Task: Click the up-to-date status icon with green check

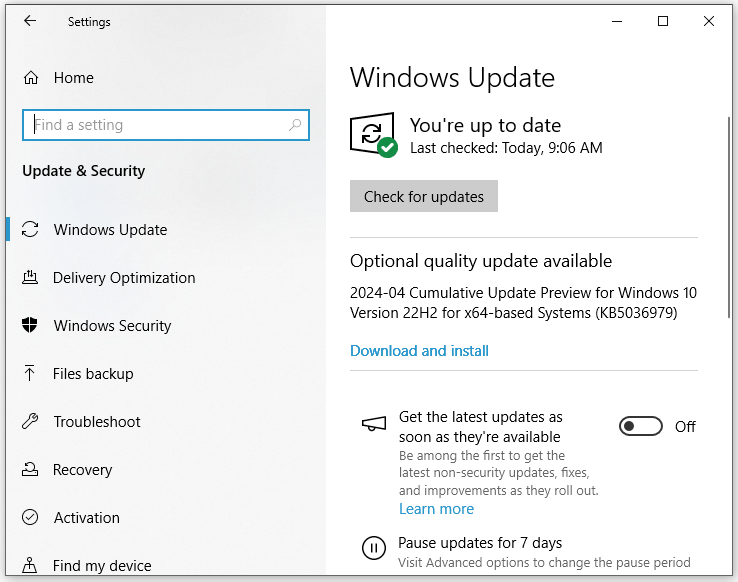Action: tap(374, 135)
